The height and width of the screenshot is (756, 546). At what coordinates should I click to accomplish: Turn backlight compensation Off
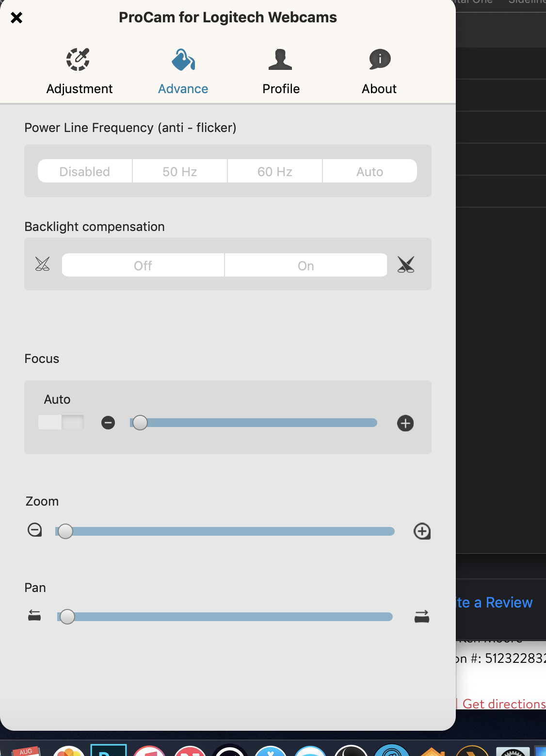(x=143, y=265)
